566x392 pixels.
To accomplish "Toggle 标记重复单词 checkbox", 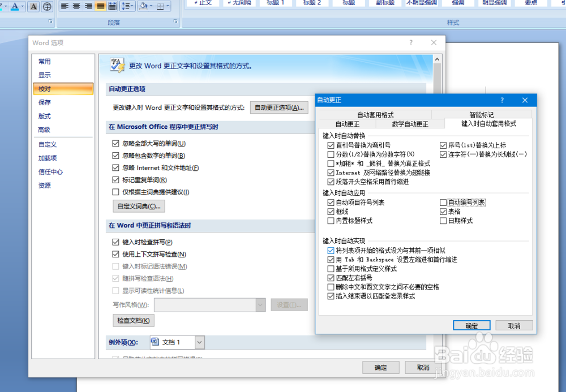I will click(115, 180).
